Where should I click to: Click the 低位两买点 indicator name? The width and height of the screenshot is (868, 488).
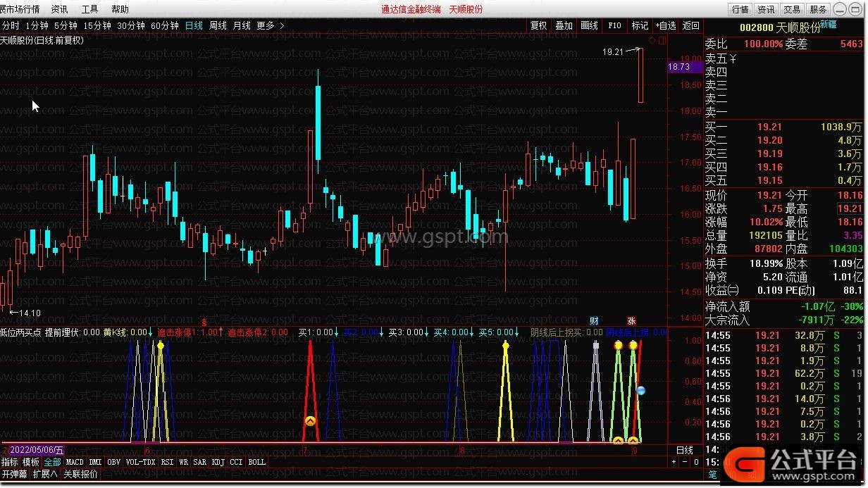20,332
